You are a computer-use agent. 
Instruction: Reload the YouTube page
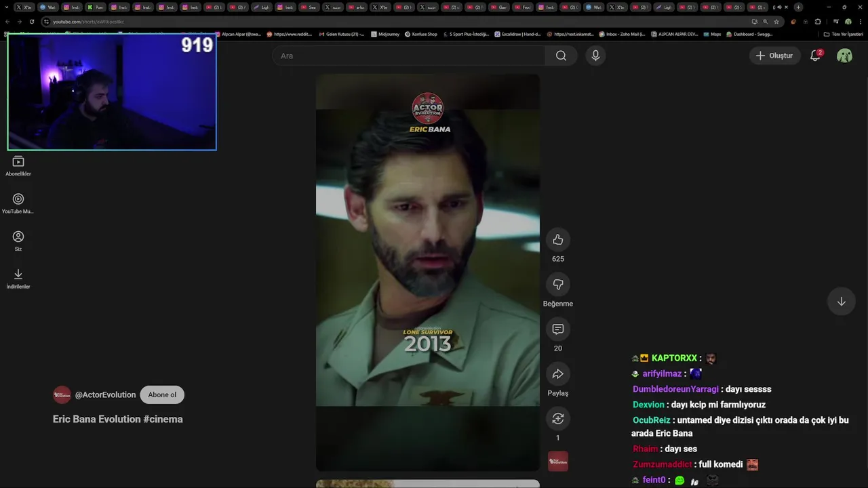pos(31,22)
